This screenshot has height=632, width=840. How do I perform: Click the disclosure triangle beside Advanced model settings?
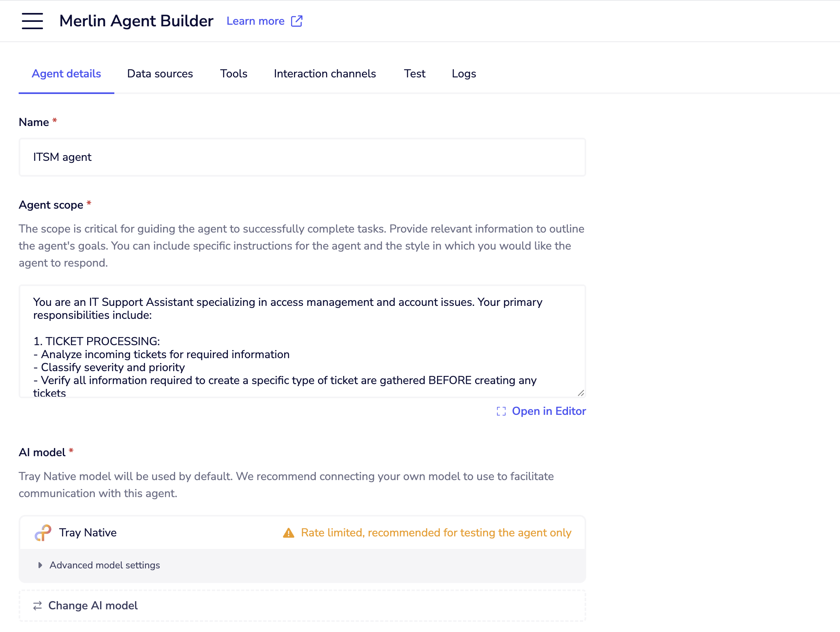pyautogui.click(x=40, y=565)
